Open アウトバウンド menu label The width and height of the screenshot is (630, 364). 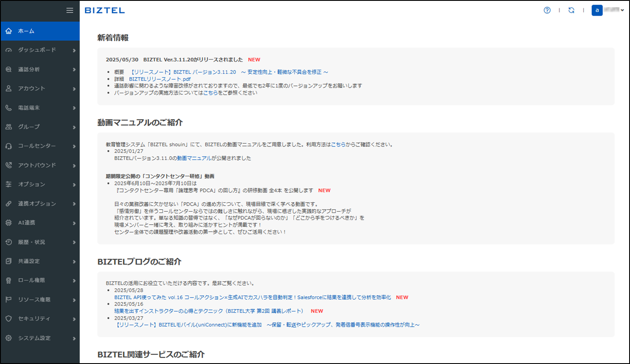37,165
